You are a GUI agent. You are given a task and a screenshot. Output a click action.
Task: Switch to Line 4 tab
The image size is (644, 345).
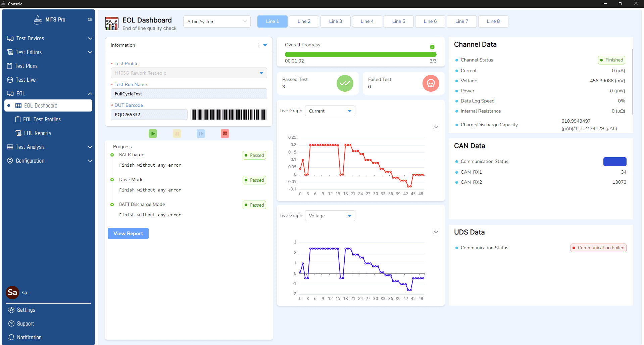(x=367, y=21)
